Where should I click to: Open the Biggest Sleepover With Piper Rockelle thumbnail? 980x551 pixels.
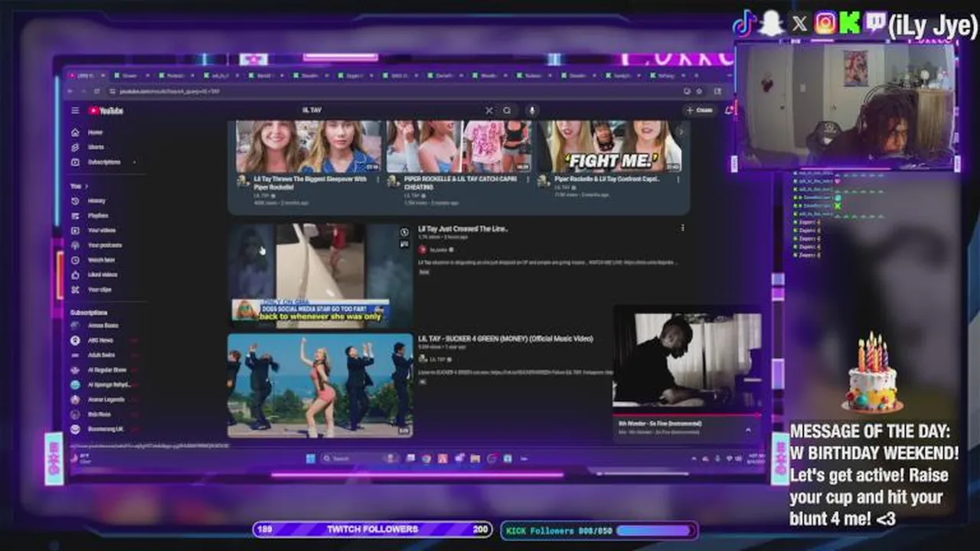click(309, 146)
